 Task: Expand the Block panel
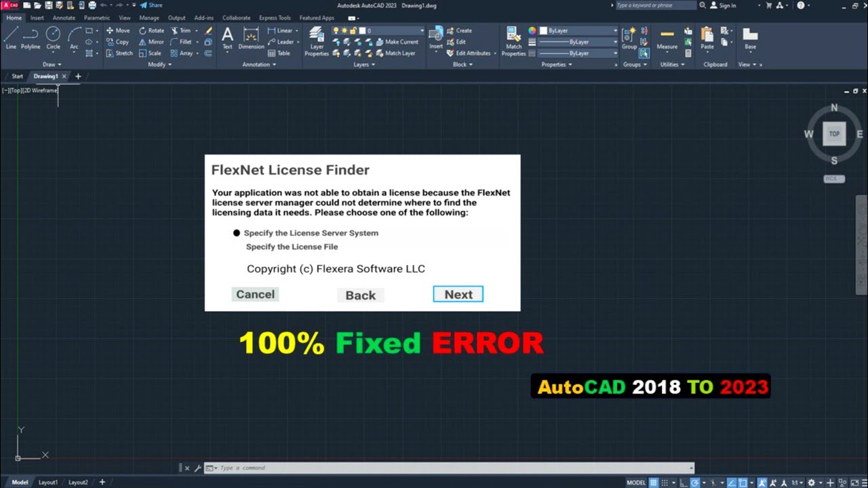coord(463,64)
